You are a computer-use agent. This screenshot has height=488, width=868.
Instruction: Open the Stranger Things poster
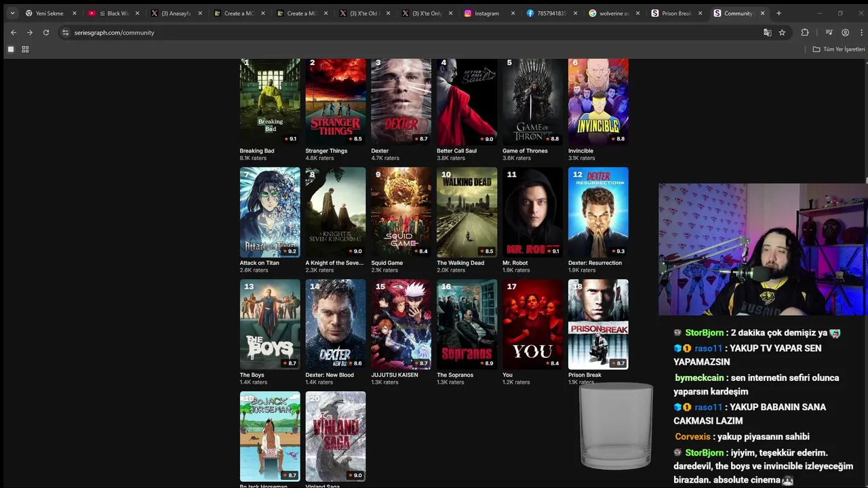point(336,101)
